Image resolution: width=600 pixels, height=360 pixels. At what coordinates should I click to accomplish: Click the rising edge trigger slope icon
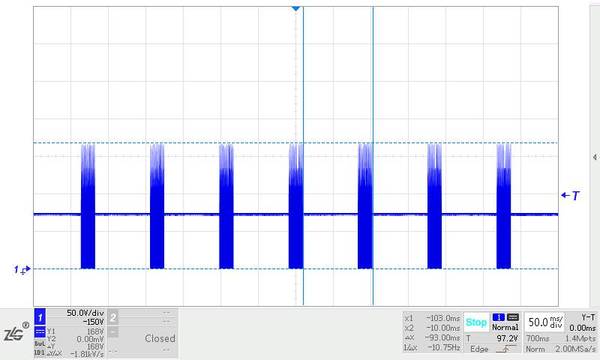(506, 349)
